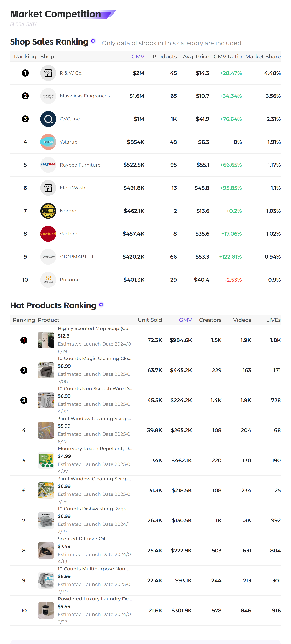Sort shops by GMV column header

[x=138, y=57]
